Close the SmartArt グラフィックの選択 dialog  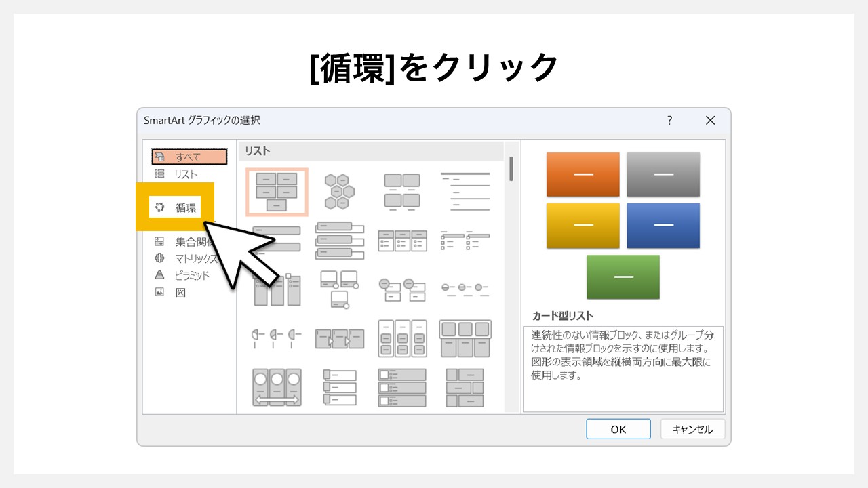[710, 120]
